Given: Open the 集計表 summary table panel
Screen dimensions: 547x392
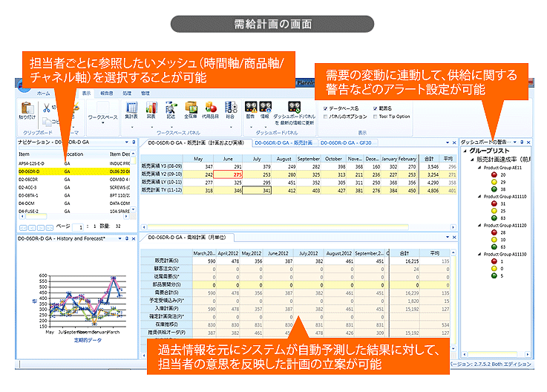Looking at the screenshot, I should (131, 111).
